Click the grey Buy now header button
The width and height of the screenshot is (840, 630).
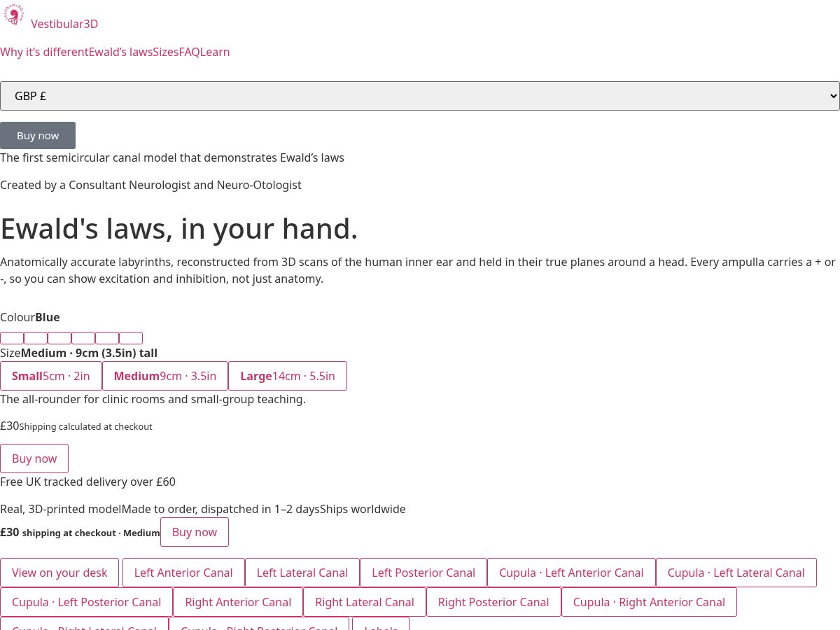click(38, 135)
